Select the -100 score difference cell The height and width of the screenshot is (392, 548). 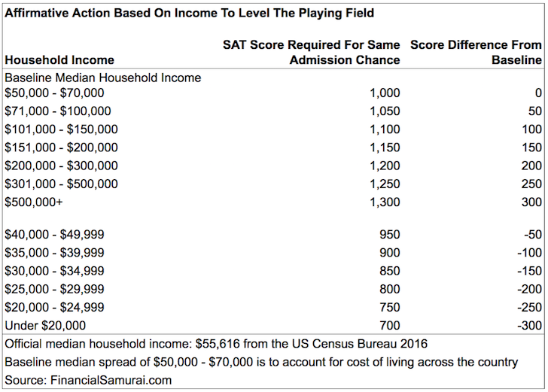click(529, 252)
